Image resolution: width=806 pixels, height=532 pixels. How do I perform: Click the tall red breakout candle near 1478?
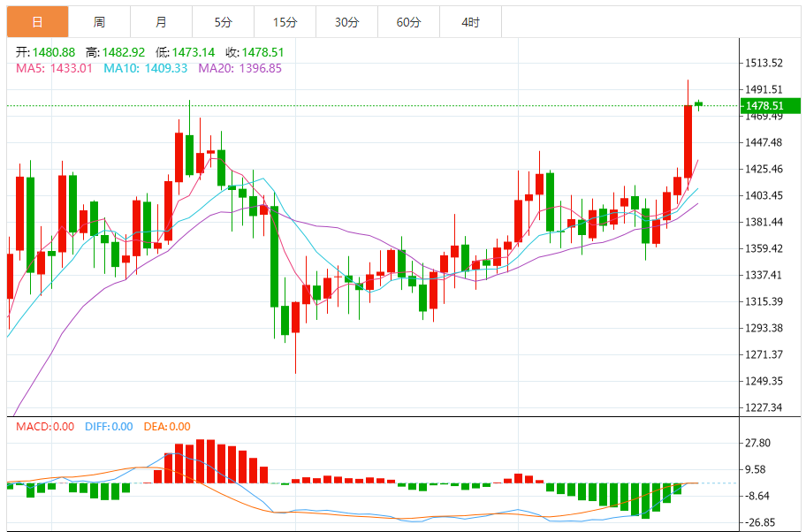click(688, 141)
